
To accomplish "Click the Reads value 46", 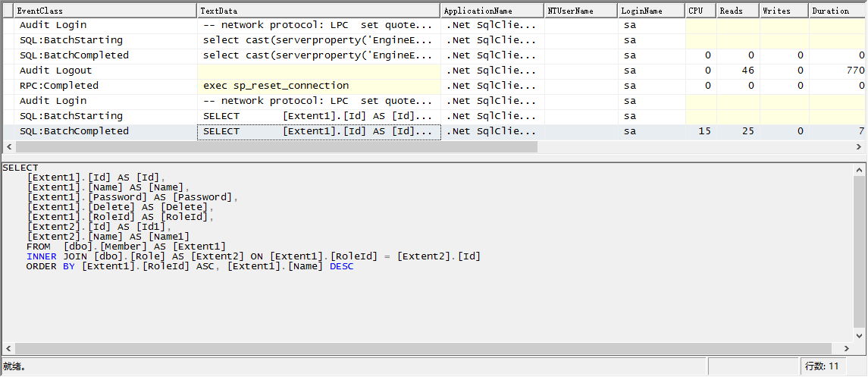I will click(x=748, y=71).
